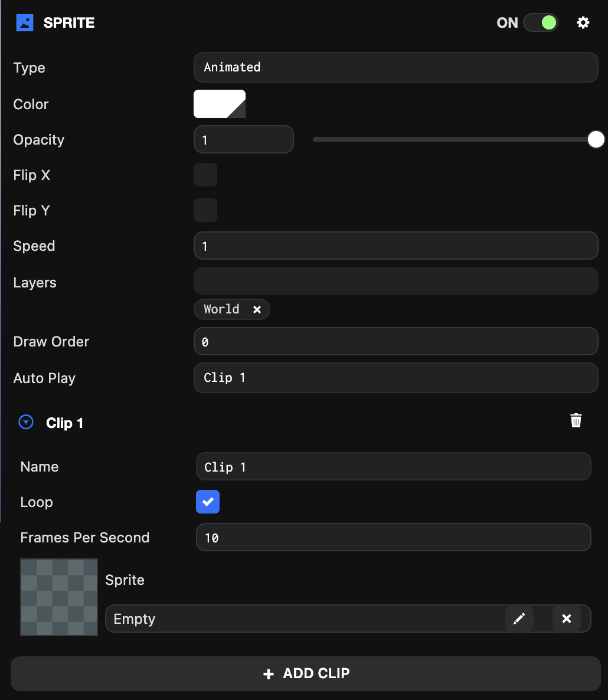The image size is (608, 700).
Task: Enable the Flip Y checkbox
Action: (x=205, y=211)
